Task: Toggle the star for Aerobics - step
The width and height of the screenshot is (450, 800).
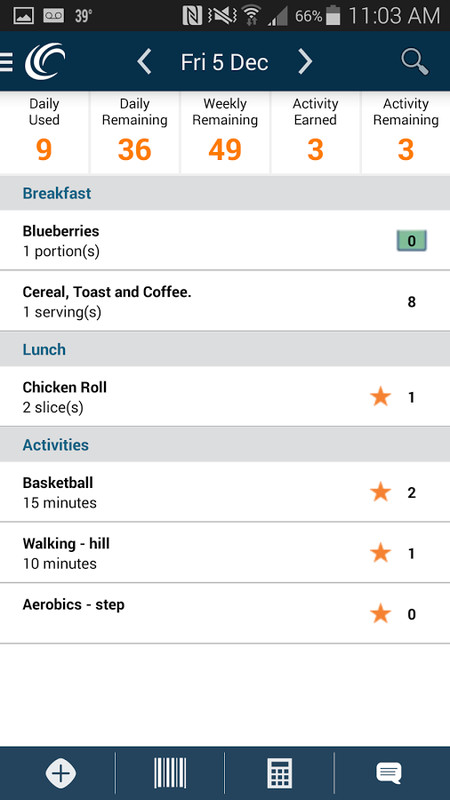Action: click(x=381, y=614)
